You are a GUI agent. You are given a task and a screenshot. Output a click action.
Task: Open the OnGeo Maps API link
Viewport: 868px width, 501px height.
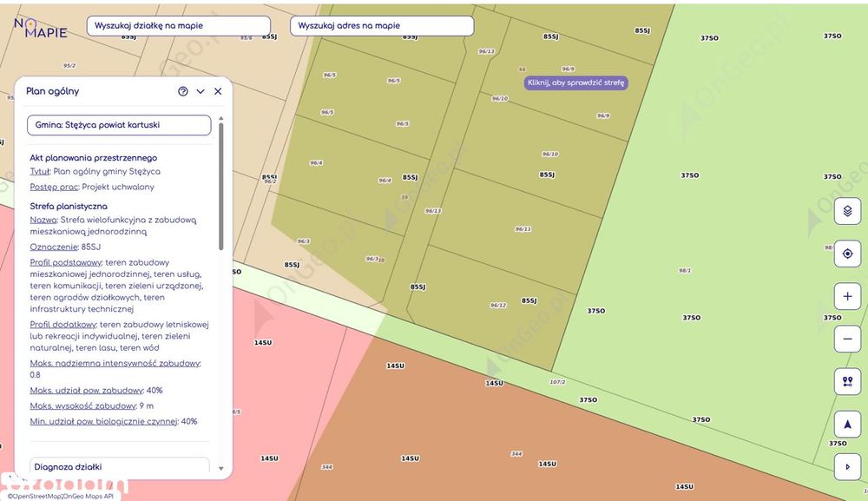click(88, 497)
